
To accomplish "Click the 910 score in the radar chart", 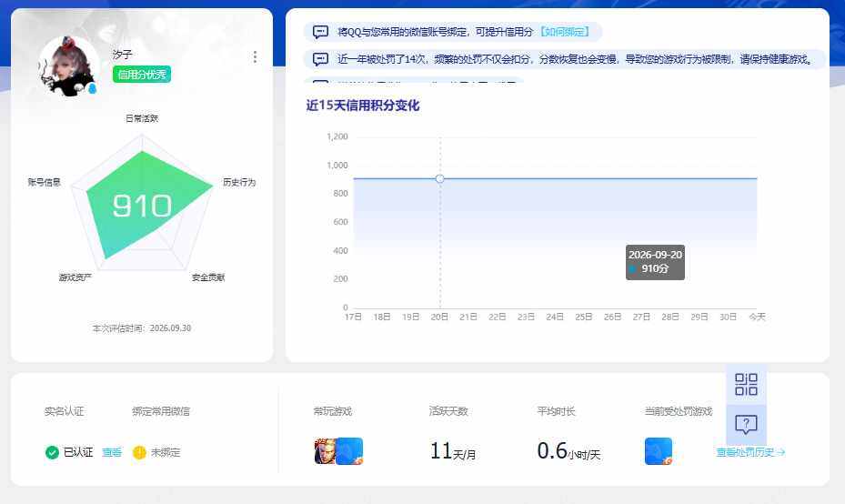I will click(142, 206).
